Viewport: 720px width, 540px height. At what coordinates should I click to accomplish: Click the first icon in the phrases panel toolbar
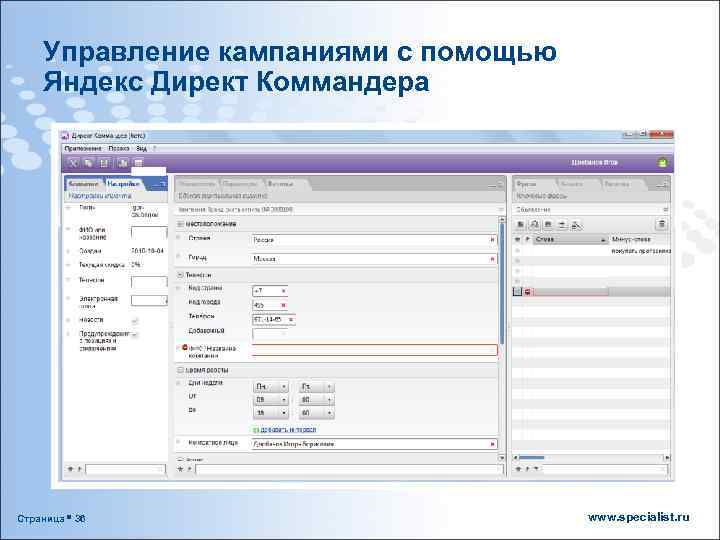(x=521, y=225)
